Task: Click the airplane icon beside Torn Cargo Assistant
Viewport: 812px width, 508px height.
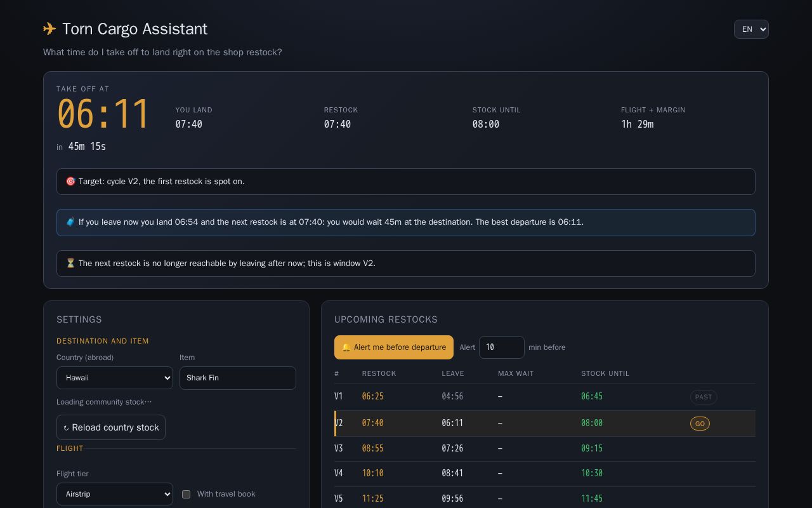Action: click(x=49, y=29)
